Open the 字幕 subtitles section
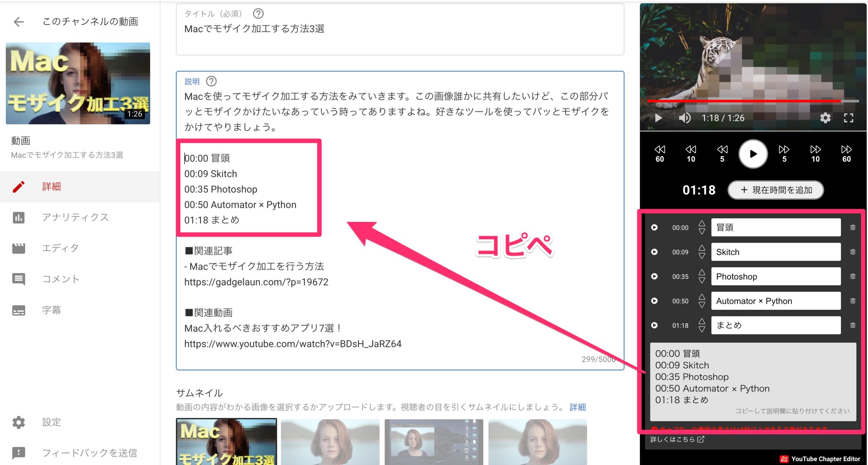The image size is (868, 465). [x=80, y=310]
